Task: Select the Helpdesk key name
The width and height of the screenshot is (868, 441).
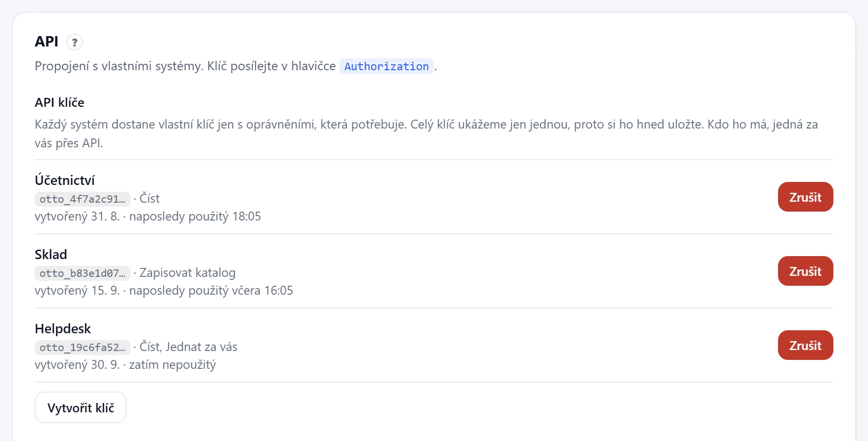Action: (x=63, y=328)
